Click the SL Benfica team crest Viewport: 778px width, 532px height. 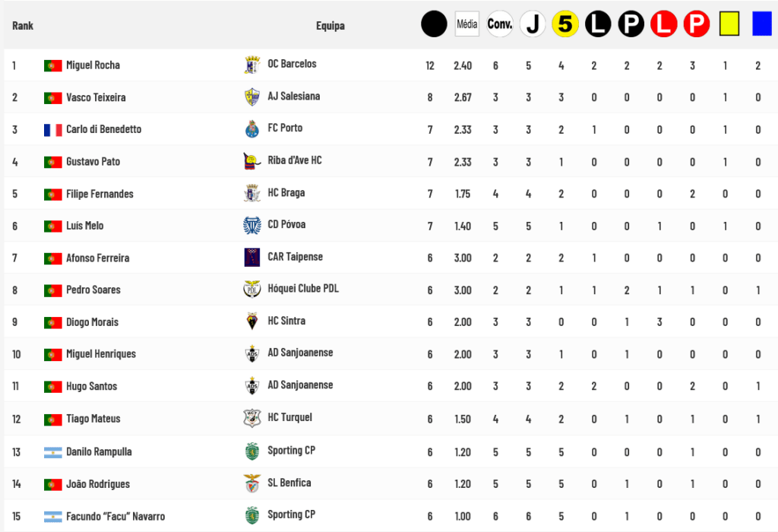(251, 483)
